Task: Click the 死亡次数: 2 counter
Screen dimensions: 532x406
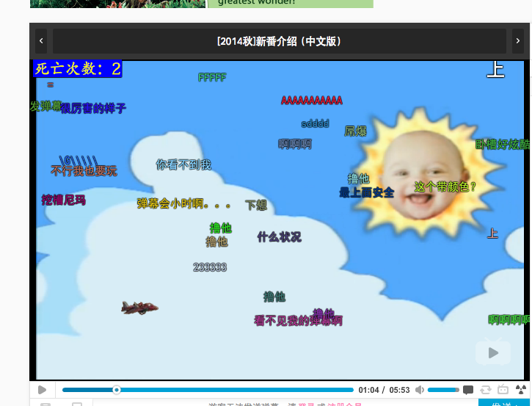Action: pos(77,68)
